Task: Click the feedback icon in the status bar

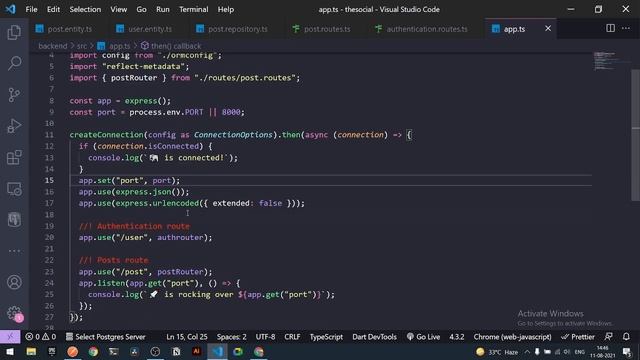Action: coord(608,337)
